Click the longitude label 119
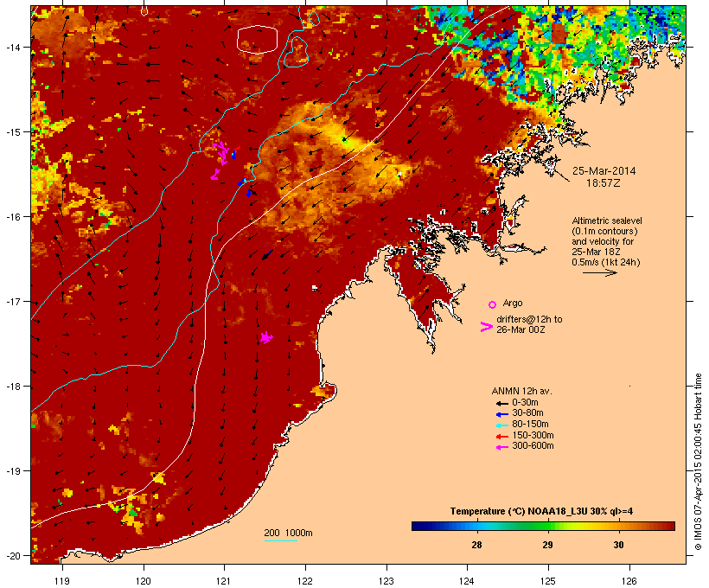The image size is (709, 588). [62, 581]
